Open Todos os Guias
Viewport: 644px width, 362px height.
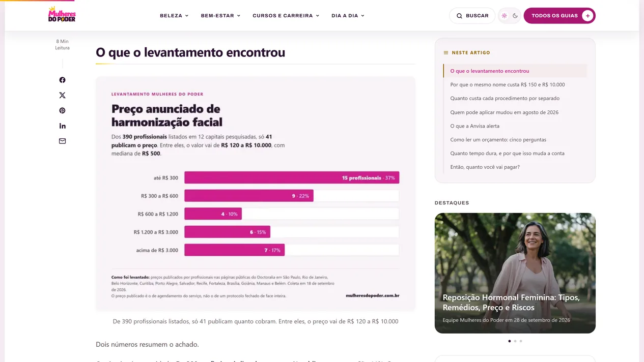(x=559, y=16)
